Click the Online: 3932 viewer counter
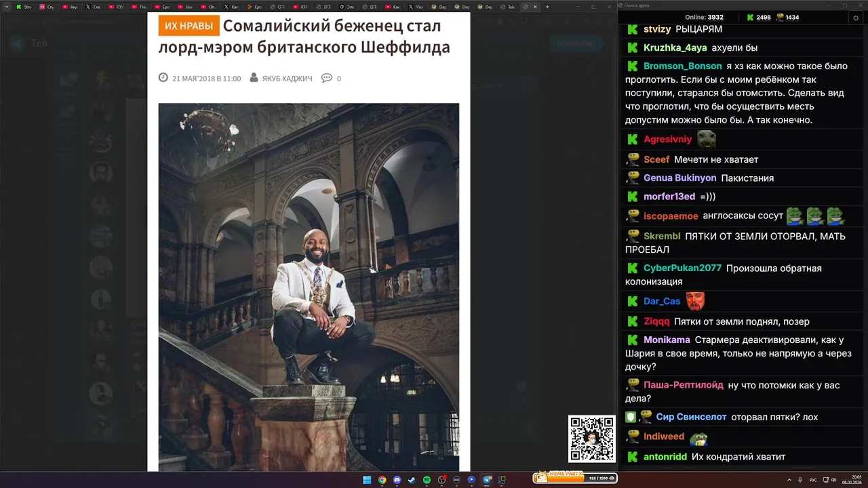This screenshot has height=488, width=868. (704, 18)
